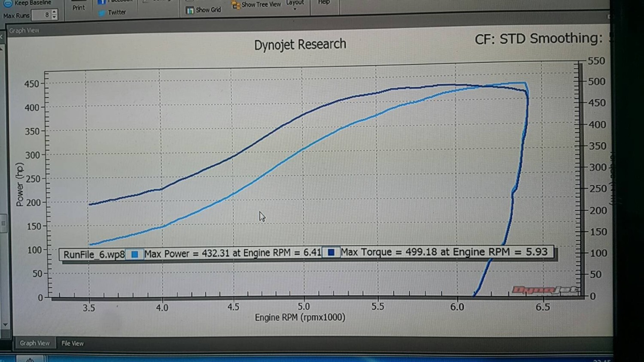
Task: Click the Twitter bird icon
Action: tap(102, 13)
